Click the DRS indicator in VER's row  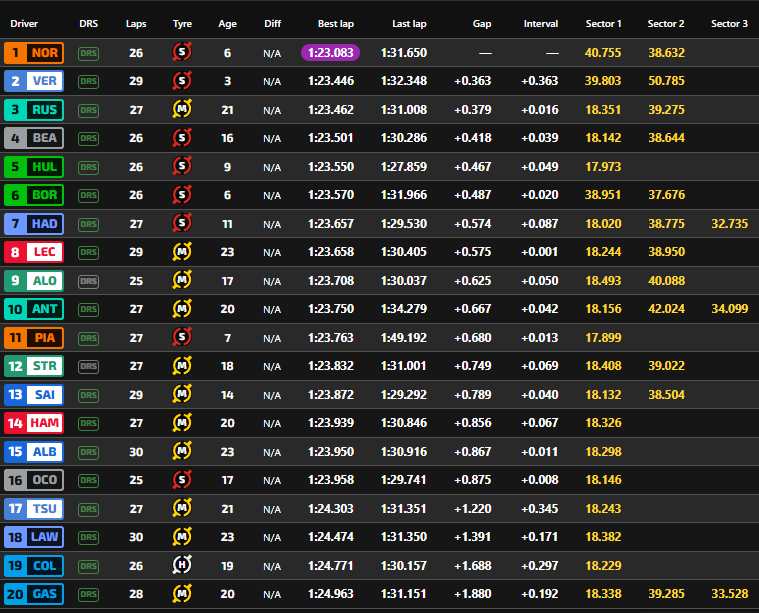pos(88,82)
